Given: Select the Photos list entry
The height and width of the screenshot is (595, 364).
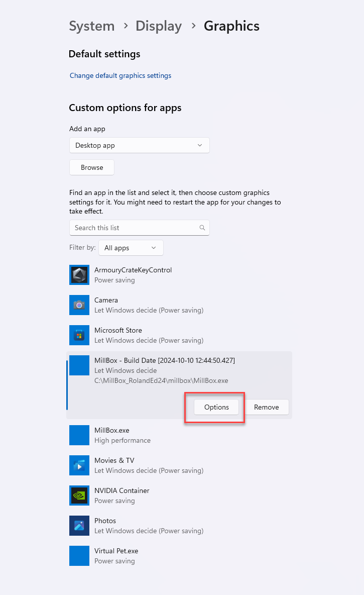Looking at the screenshot, I should pos(179,526).
